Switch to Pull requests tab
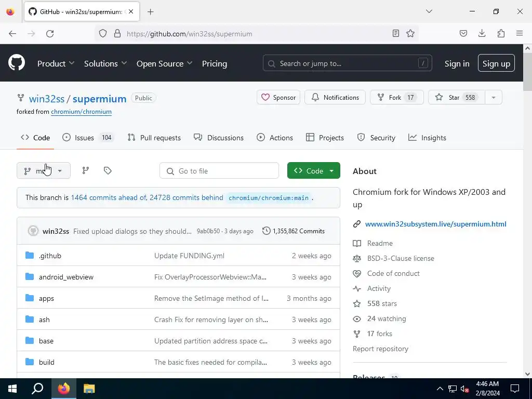Viewport: 532px width, 399px height. (154, 137)
